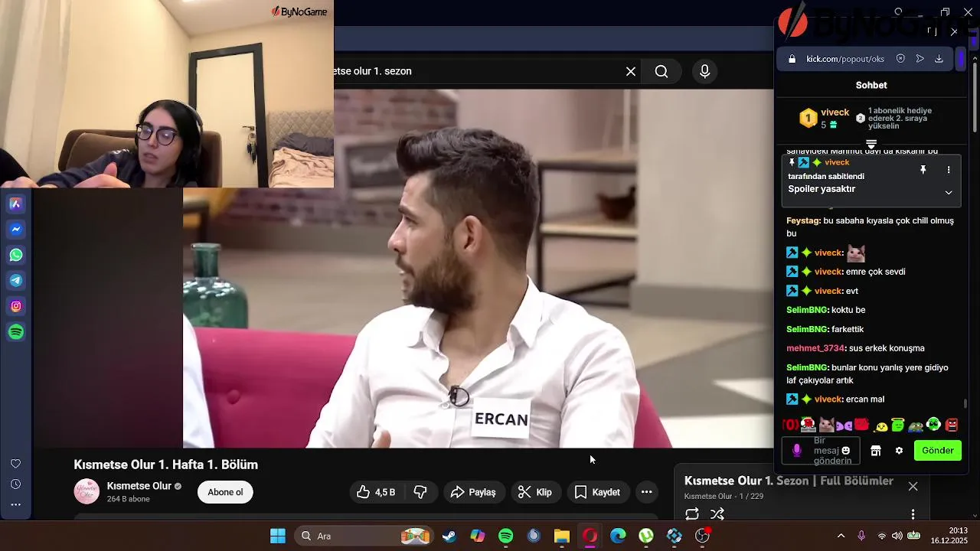The image size is (980, 551).
Task: Save video using Kaydet button
Action: pyautogui.click(x=597, y=492)
